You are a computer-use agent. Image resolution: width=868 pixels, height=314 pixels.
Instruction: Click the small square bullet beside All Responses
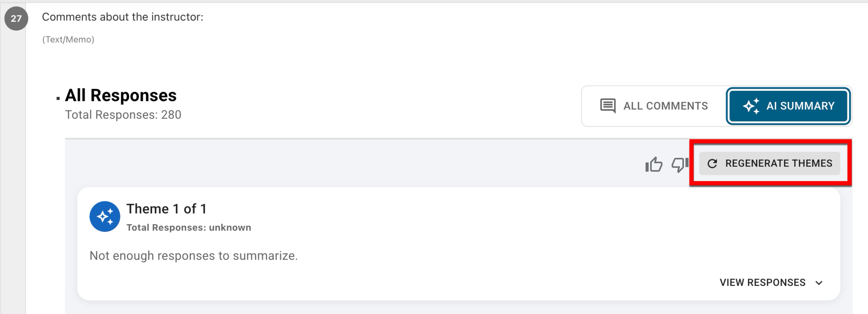tap(58, 98)
